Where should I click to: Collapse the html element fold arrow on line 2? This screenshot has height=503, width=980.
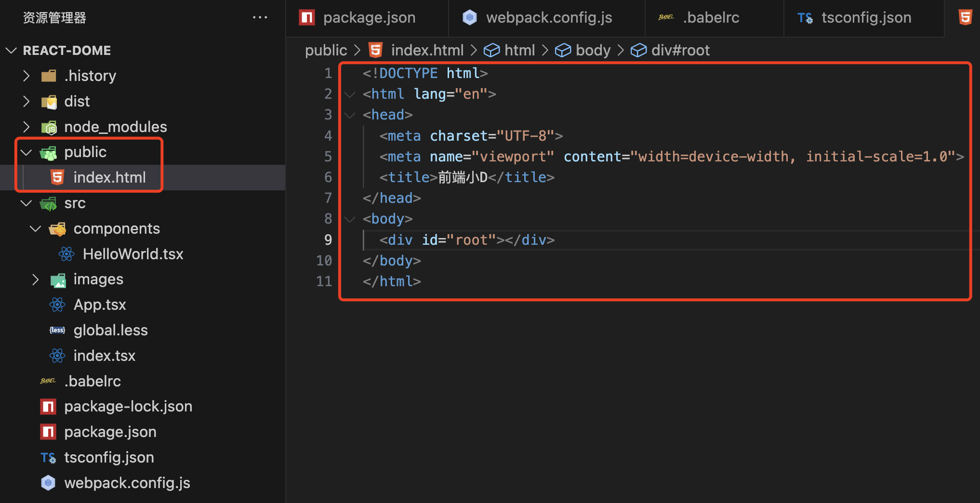tap(350, 94)
